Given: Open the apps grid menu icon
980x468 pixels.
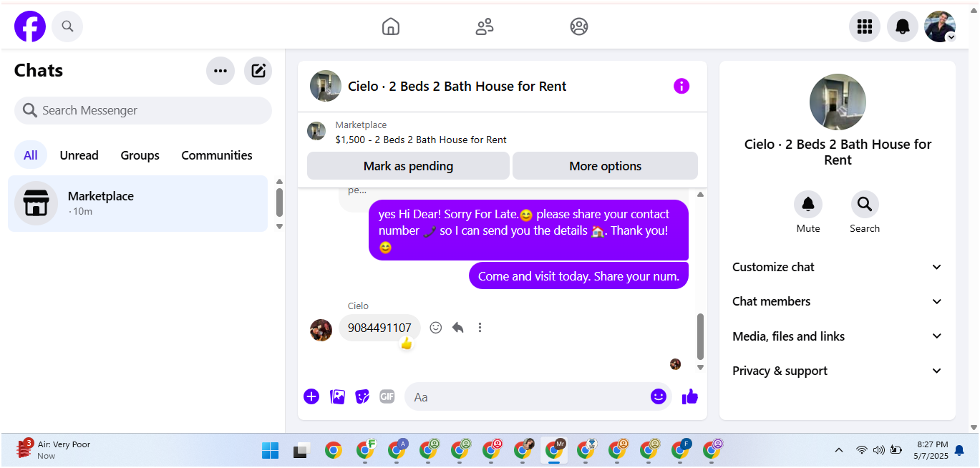Looking at the screenshot, I should pos(865,26).
